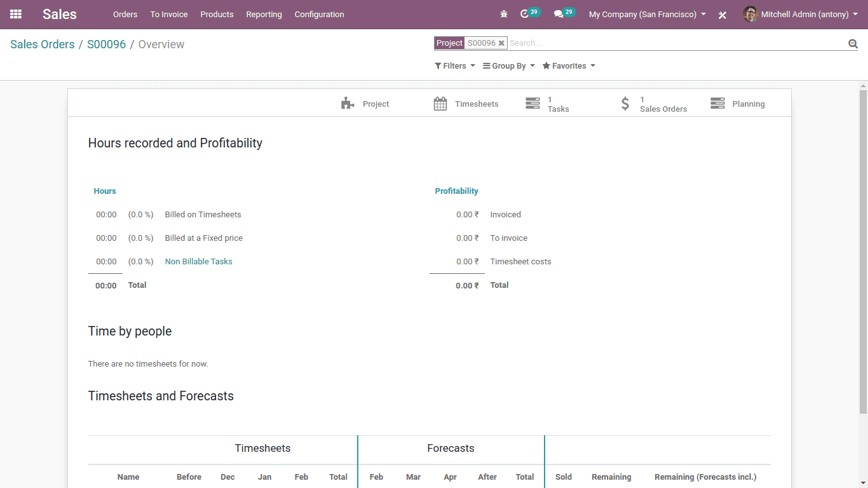Click the Apr column header
Screen dimensions: 868x488
[451, 477]
